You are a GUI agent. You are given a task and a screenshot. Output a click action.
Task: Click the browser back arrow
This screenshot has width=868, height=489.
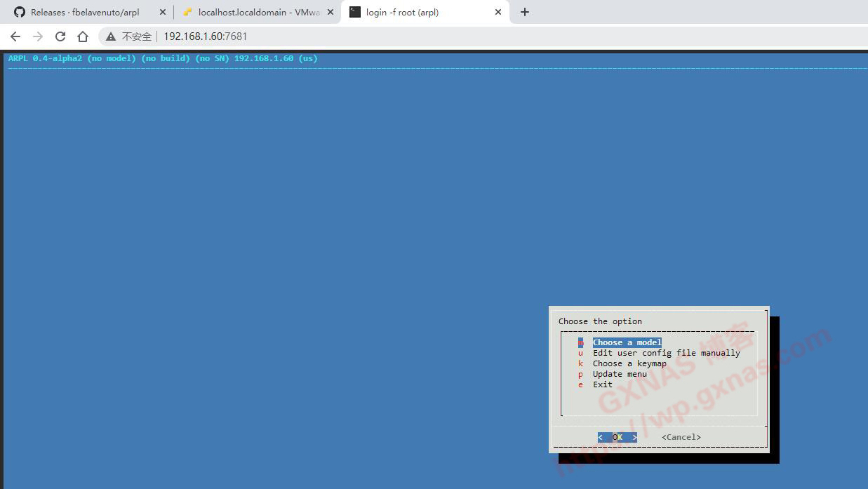15,36
